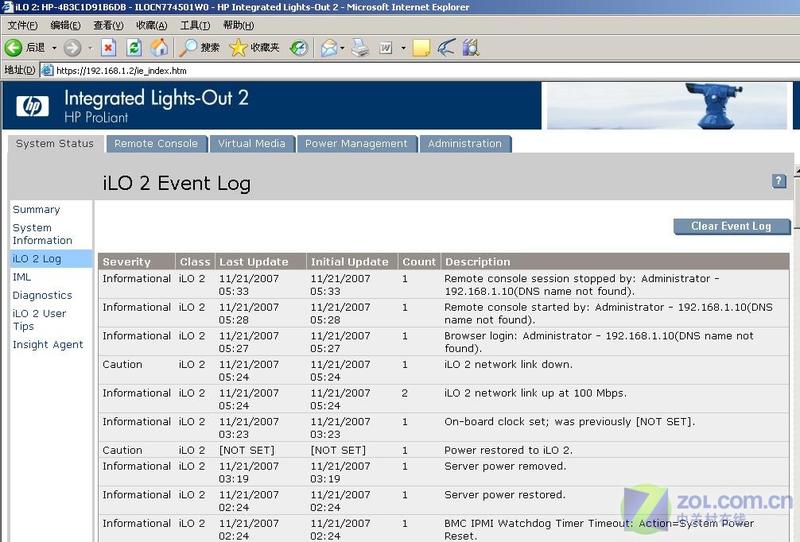Open the iLO 2 User Tips link
The width and height of the screenshot is (800, 542).
pos(39,319)
